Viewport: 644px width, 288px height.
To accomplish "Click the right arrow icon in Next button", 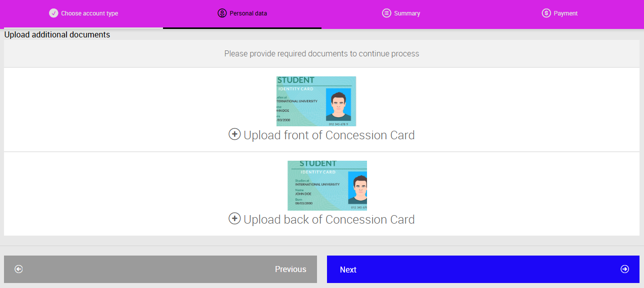I will (624, 270).
